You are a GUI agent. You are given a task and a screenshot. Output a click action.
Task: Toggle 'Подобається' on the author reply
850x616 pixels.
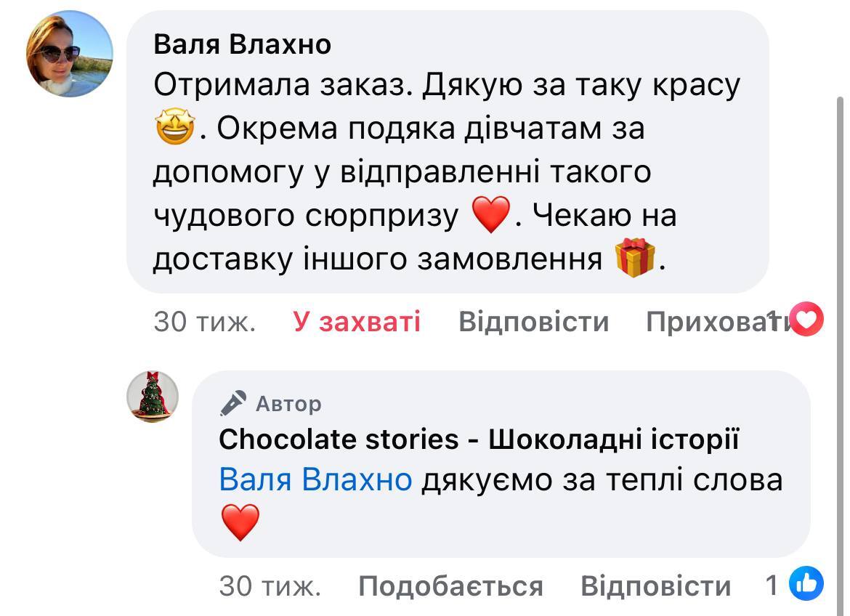[x=450, y=585]
